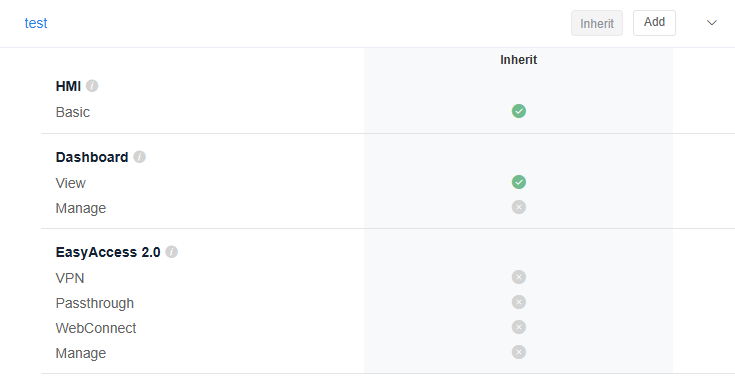Screen dimensions: 735x376
Task: Select the Dashboard section heading
Action: (92, 157)
